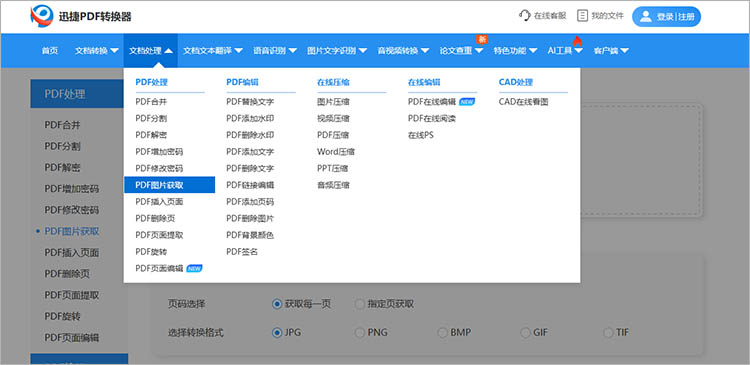
Task: Click PDF背景颜色 in dropdown menu
Action: (x=250, y=235)
